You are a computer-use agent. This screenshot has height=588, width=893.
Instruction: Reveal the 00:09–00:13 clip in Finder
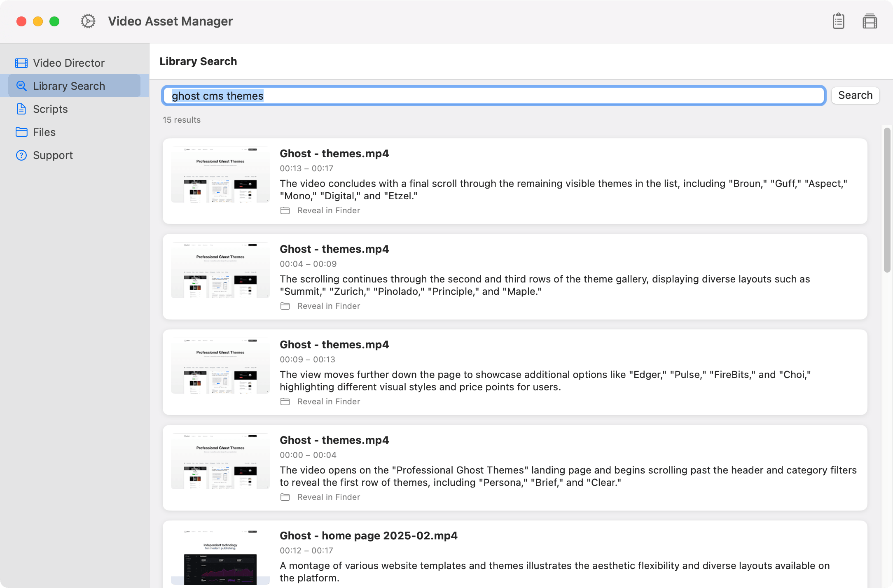[328, 401]
